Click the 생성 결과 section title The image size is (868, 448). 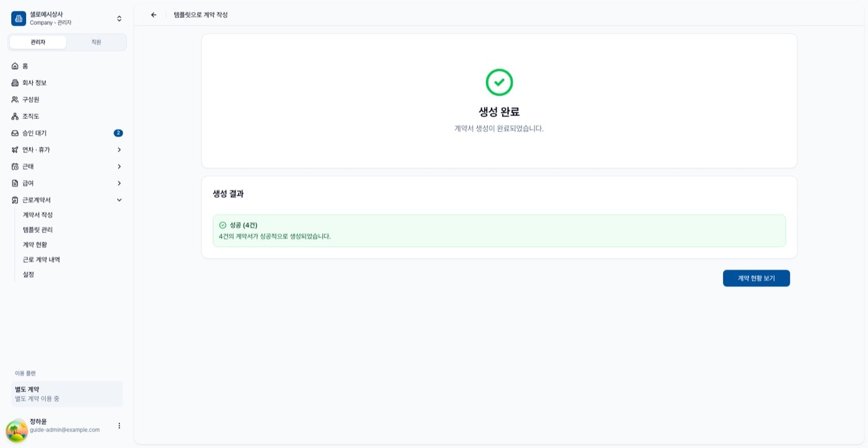228,193
